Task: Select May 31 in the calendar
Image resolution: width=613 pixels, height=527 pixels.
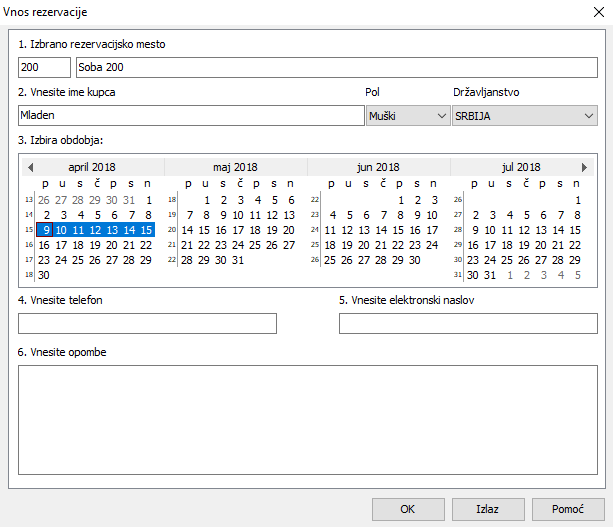Action: point(237,260)
